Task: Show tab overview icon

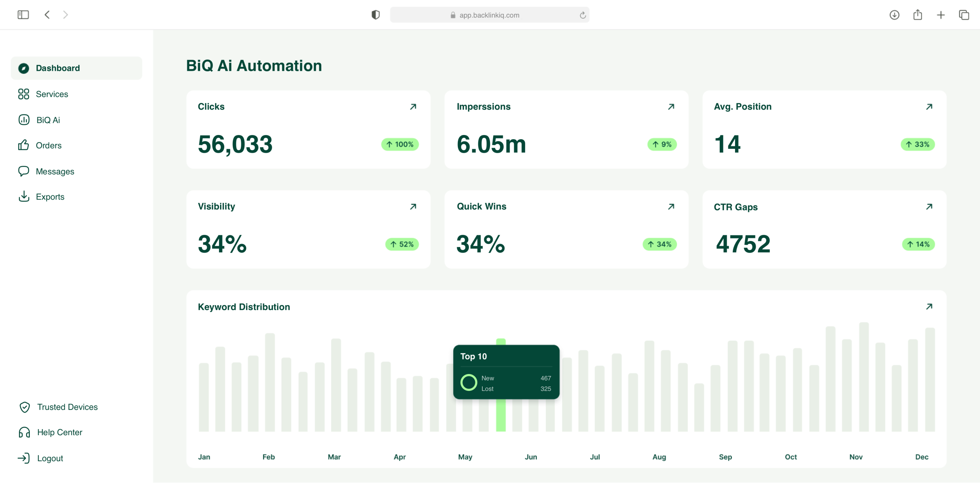Action: pyautogui.click(x=964, y=15)
